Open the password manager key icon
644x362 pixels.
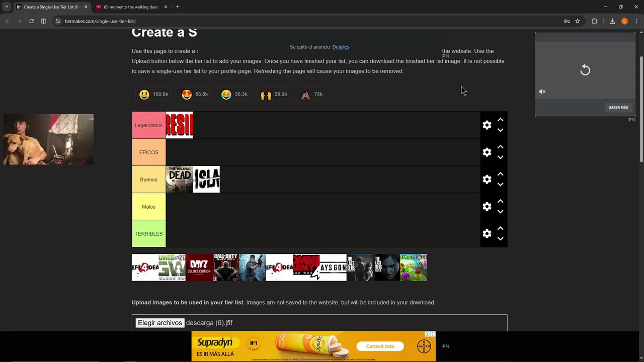567,21
